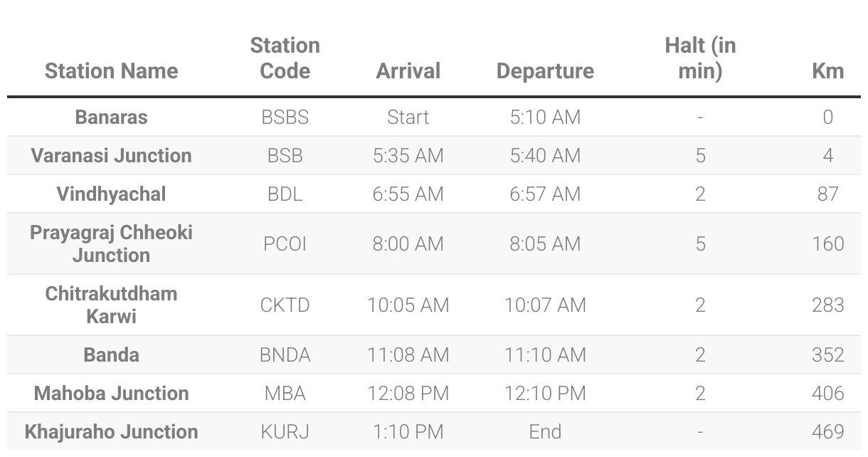Click station code PCOI

285,244
